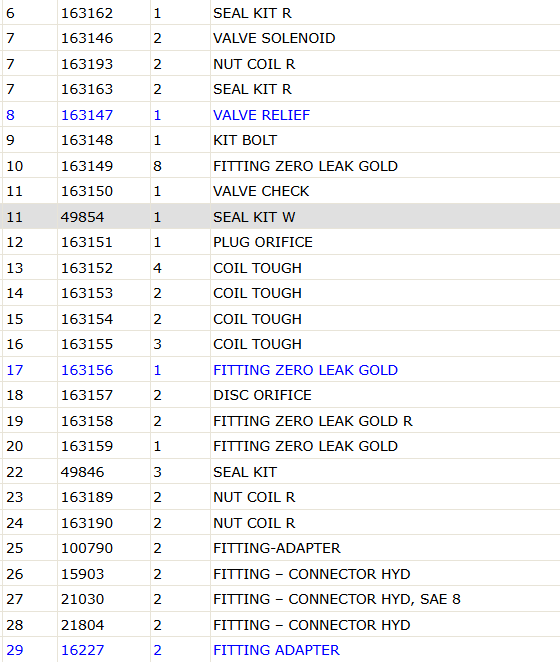Select the VALVE SOLENOID row
The height and width of the screenshot is (662, 560).
pos(281,38)
